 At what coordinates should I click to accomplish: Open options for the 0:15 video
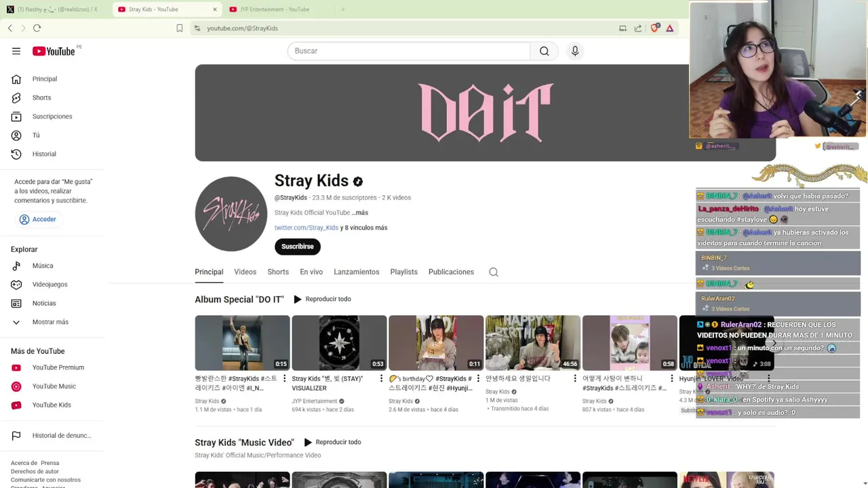point(284,379)
